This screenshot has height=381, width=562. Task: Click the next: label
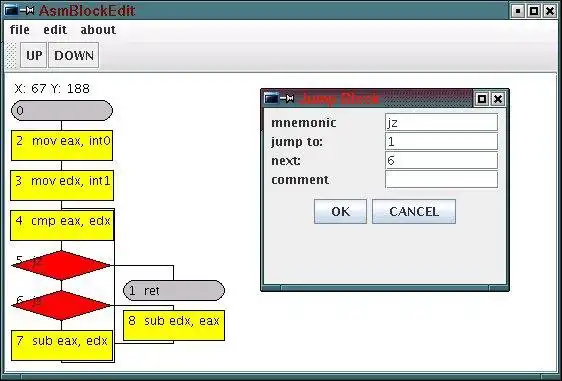286,161
